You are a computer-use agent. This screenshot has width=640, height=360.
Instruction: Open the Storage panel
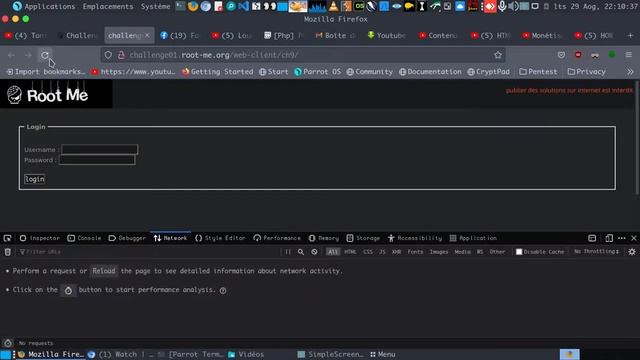pyautogui.click(x=363, y=238)
